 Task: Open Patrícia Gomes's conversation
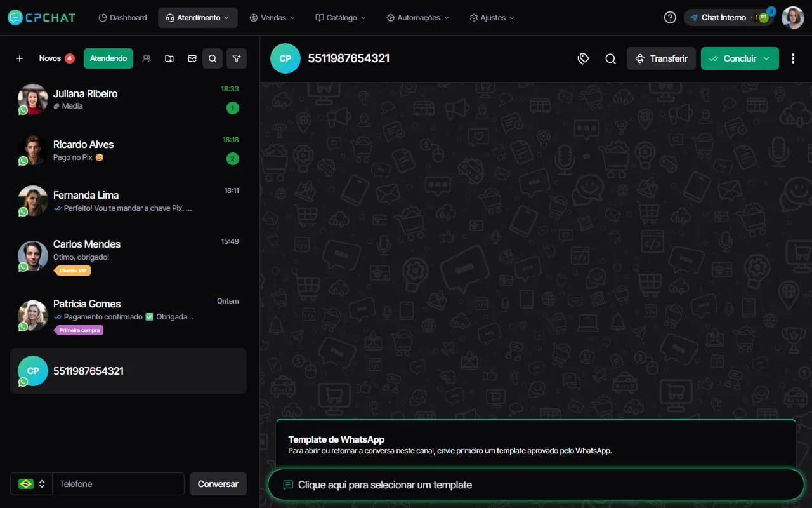pyautogui.click(x=128, y=316)
